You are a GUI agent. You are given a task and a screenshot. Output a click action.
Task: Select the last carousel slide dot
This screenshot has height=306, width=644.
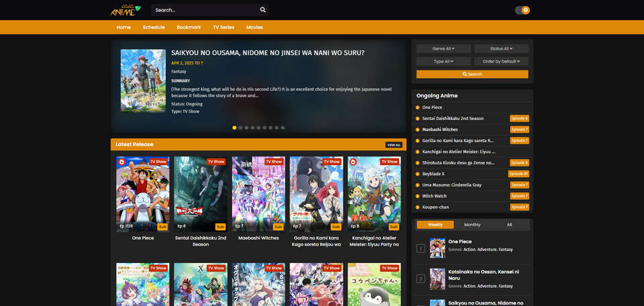click(282, 127)
